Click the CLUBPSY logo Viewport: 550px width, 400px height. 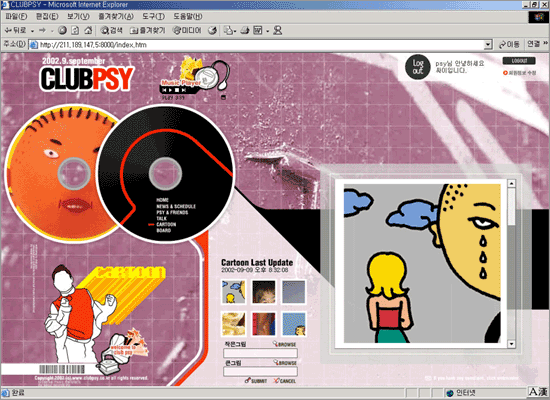[x=87, y=79]
